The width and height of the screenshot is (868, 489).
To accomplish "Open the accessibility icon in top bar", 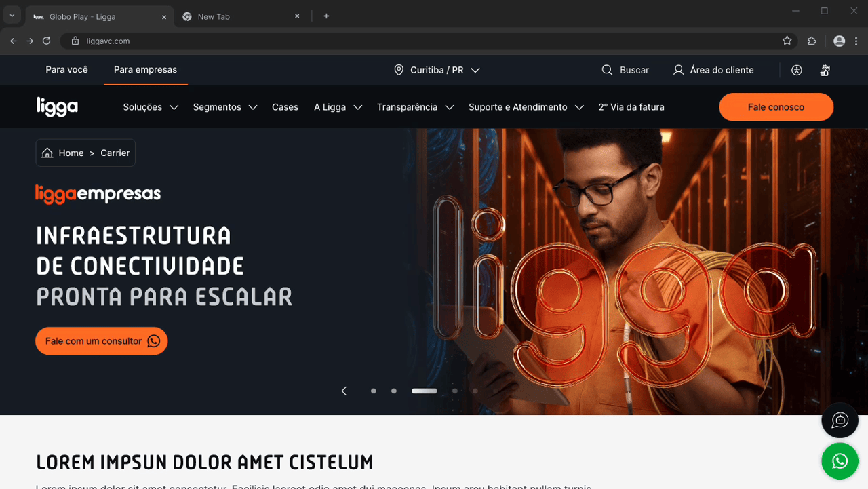I will (797, 70).
